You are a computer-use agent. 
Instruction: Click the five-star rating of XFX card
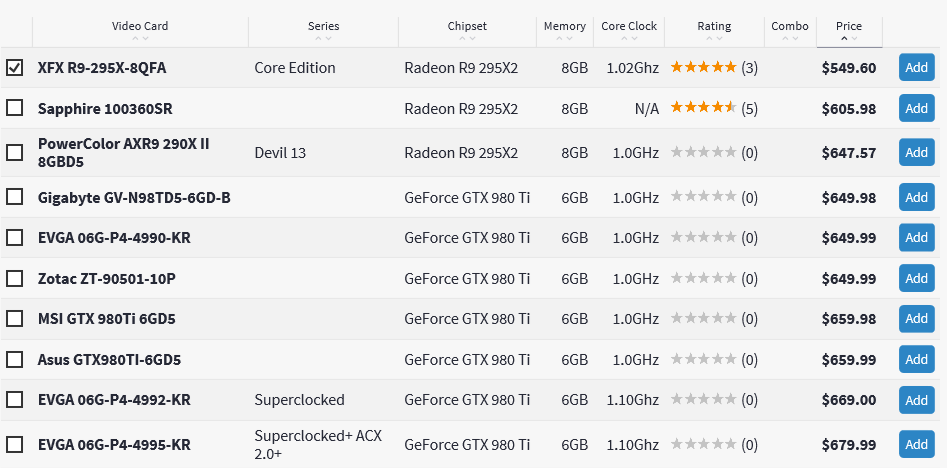(703, 68)
